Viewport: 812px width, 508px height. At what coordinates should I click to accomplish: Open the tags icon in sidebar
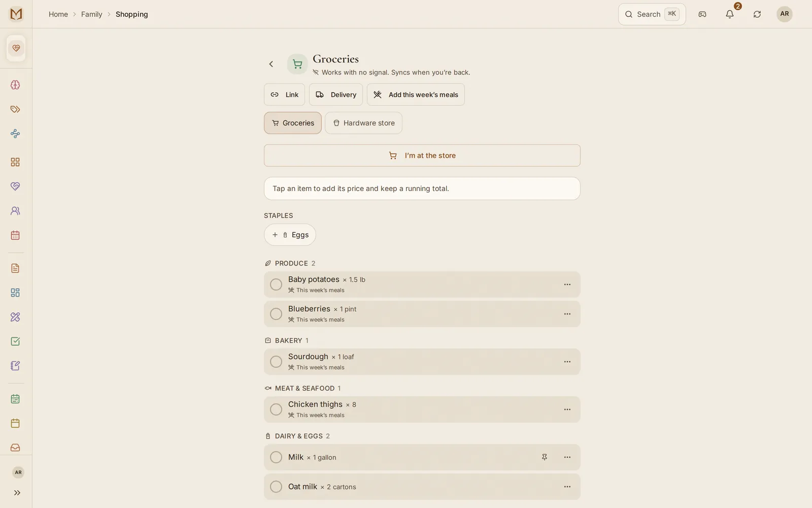tap(15, 109)
